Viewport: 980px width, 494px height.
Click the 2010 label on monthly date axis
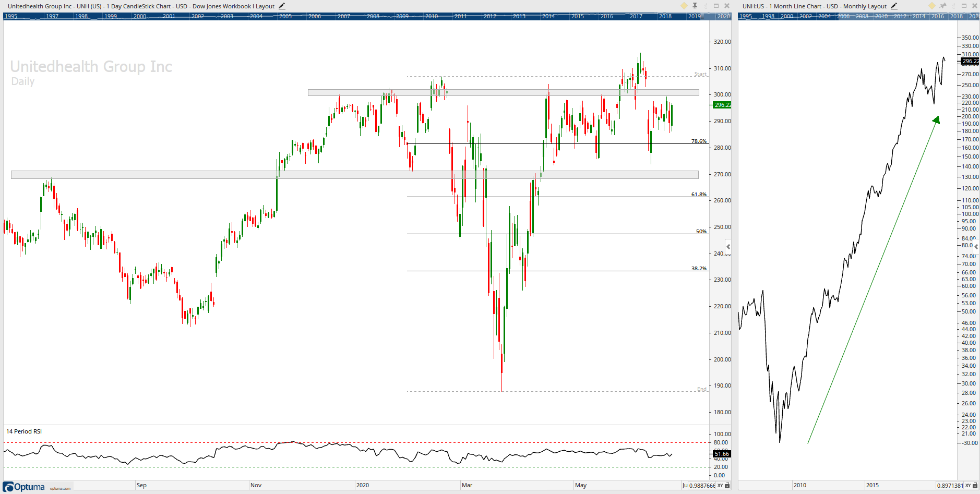799,485
